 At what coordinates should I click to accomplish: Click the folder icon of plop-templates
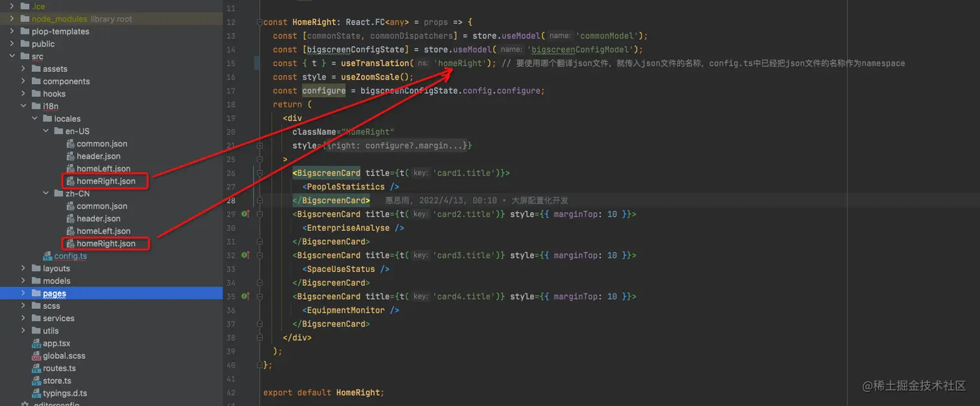click(x=25, y=31)
